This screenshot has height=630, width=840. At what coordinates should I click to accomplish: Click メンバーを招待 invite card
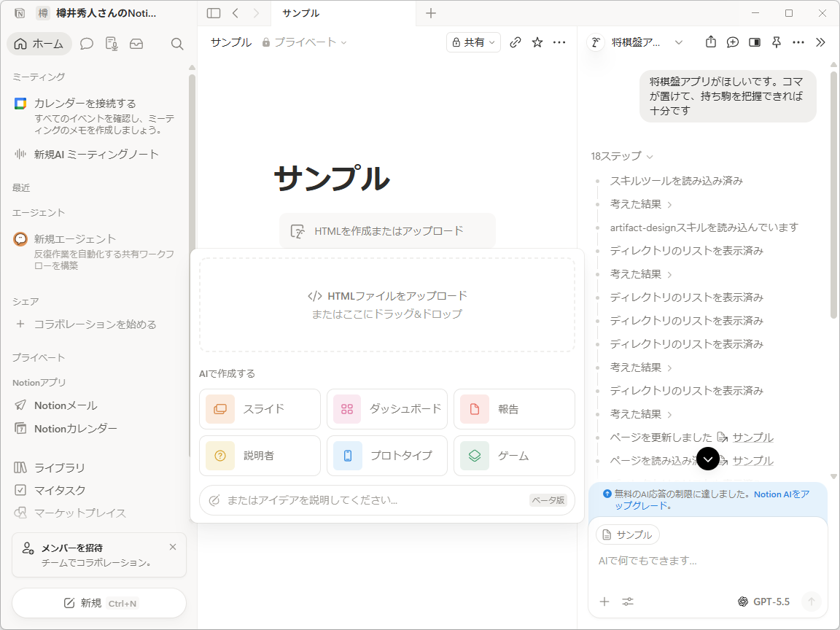(99, 555)
